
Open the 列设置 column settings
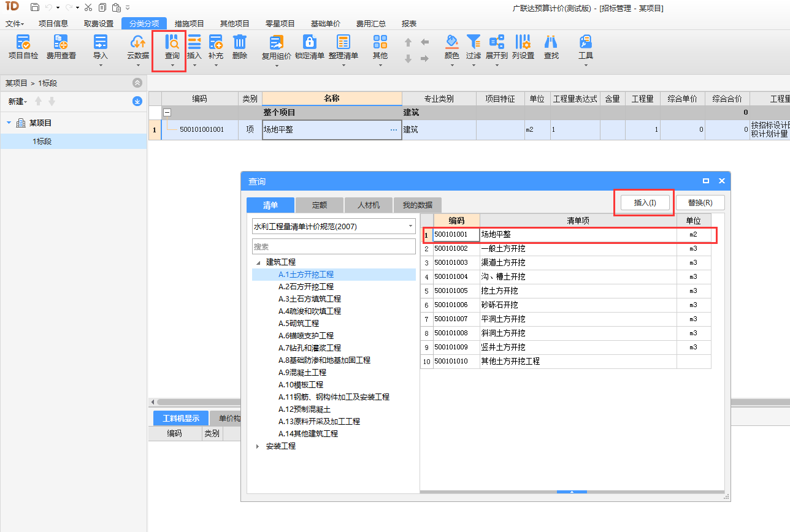tap(523, 43)
